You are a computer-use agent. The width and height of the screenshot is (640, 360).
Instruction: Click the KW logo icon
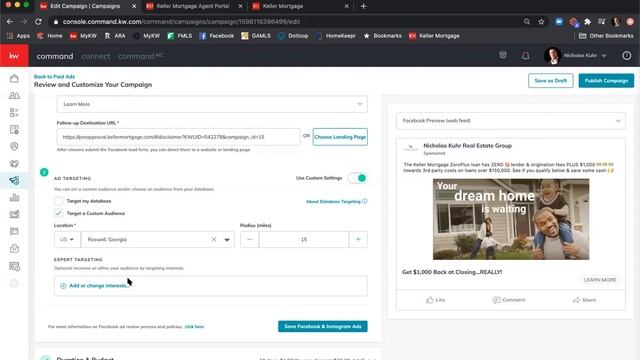click(14, 56)
